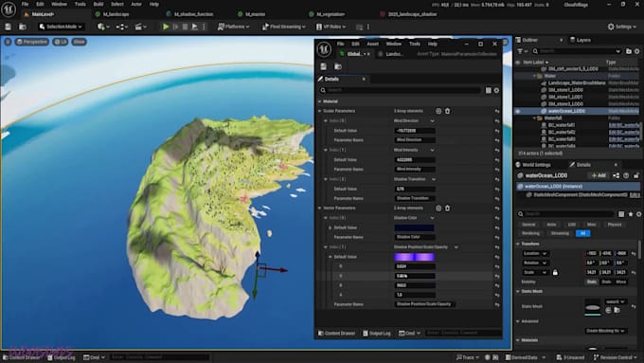Screen dimensions: 644x363
Task: Create new folder in Outliner
Action: point(629,51)
